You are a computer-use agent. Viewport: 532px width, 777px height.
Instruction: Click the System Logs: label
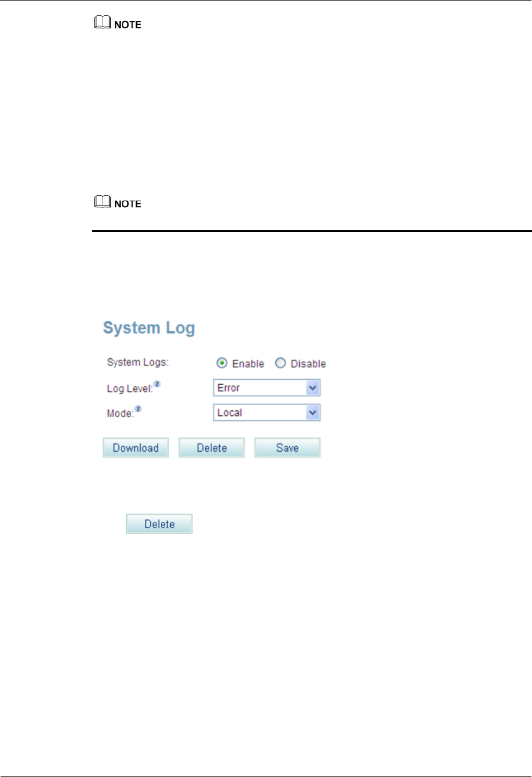138,363
